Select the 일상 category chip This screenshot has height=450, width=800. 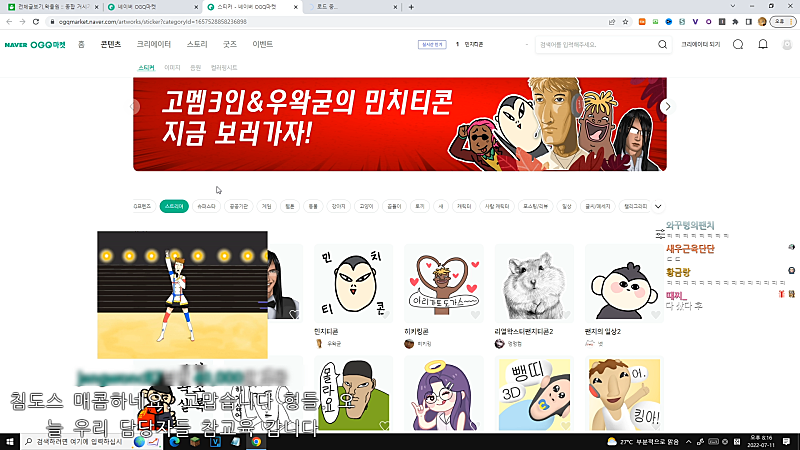coord(566,206)
